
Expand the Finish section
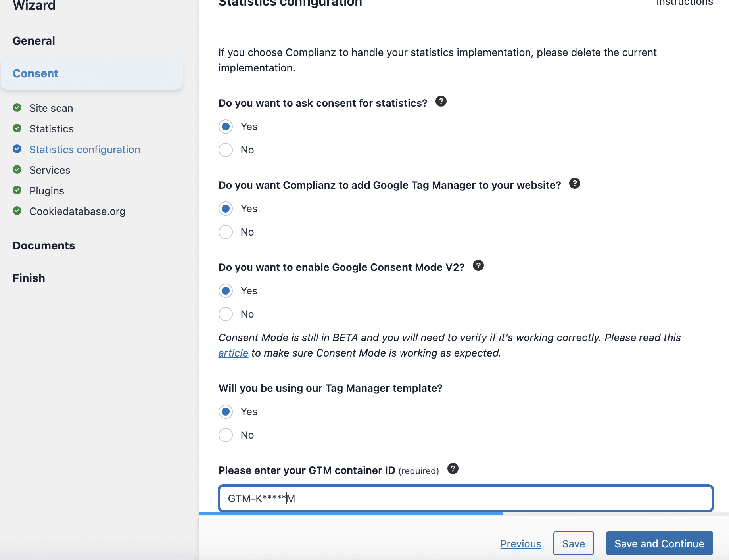point(29,278)
